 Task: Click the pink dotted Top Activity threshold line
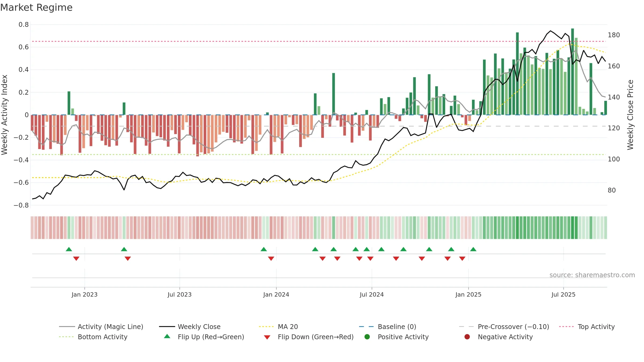319,41
